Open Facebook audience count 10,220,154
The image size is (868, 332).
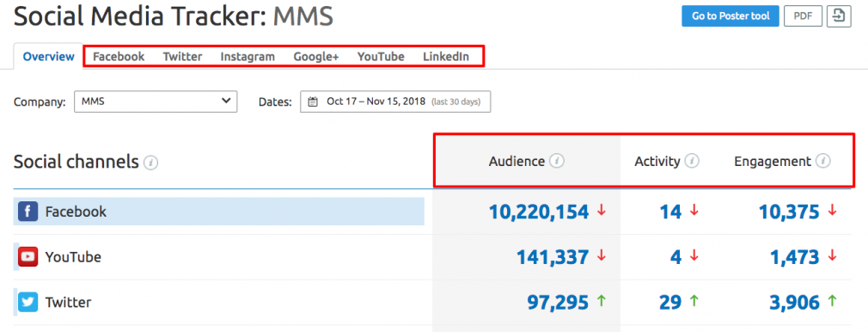pos(538,212)
